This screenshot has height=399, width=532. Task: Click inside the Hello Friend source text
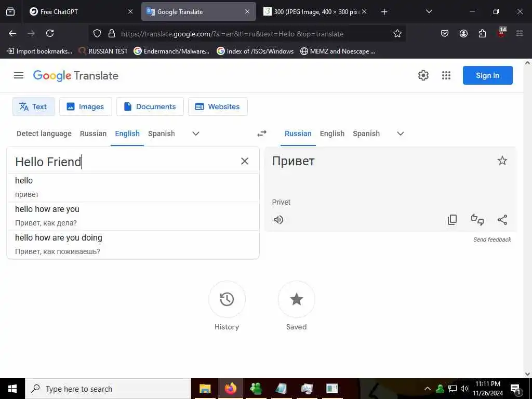pyautogui.click(x=48, y=162)
